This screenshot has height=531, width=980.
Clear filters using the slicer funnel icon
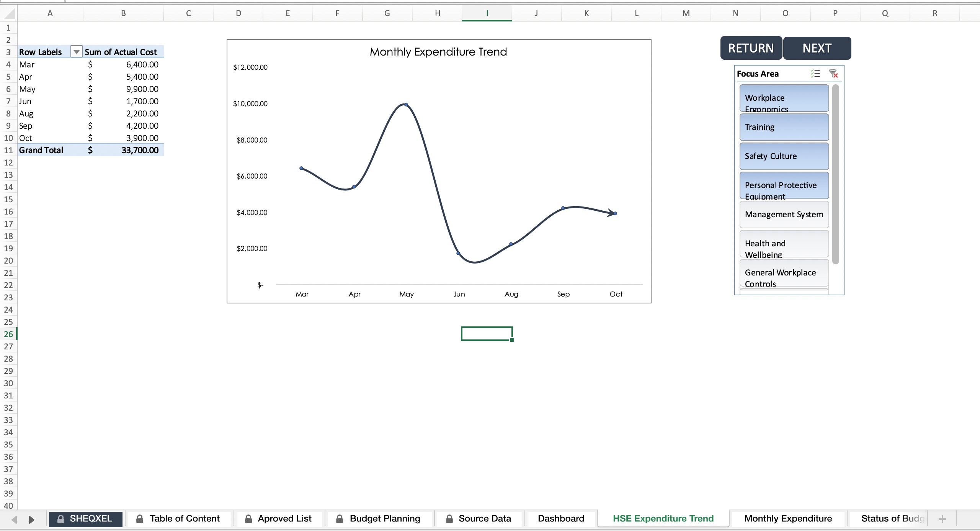834,74
